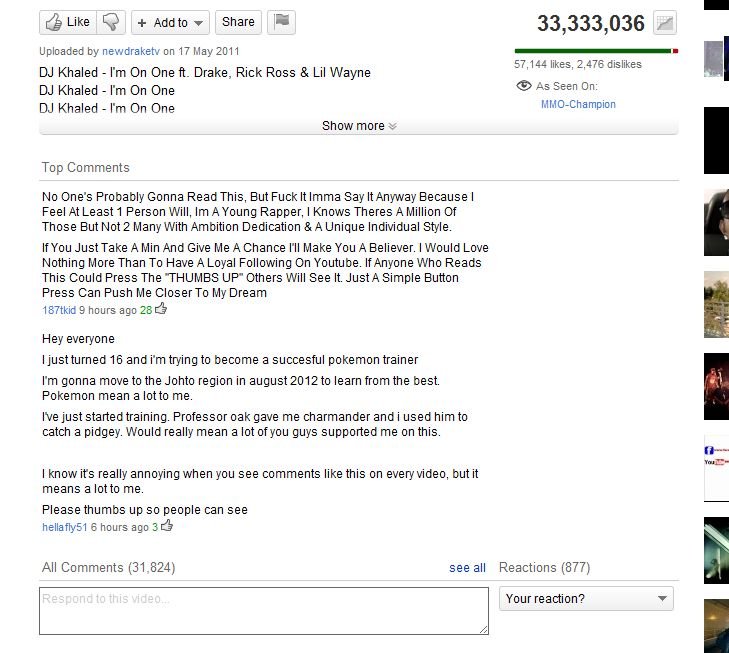Thumbs up the hellafly51 comment
The image size is (729, 653).
[x=167, y=526]
